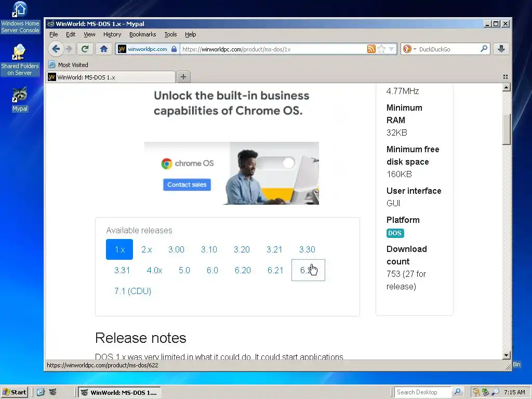
Task: Click the DuckDuckGo search field
Action: [448, 49]
